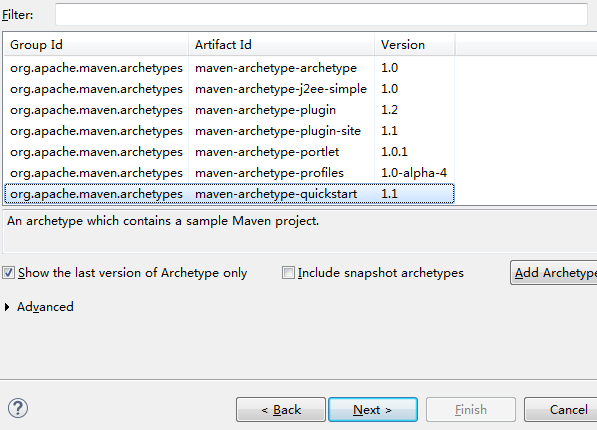The image size is (597, 430).
Task: Go to the next step with the Next button
Action: [373, 410]
